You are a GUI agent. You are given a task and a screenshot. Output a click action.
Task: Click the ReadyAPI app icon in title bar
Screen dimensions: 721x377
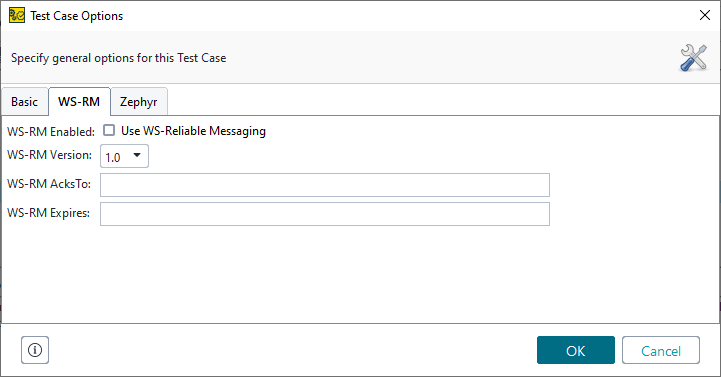point(17,15)
